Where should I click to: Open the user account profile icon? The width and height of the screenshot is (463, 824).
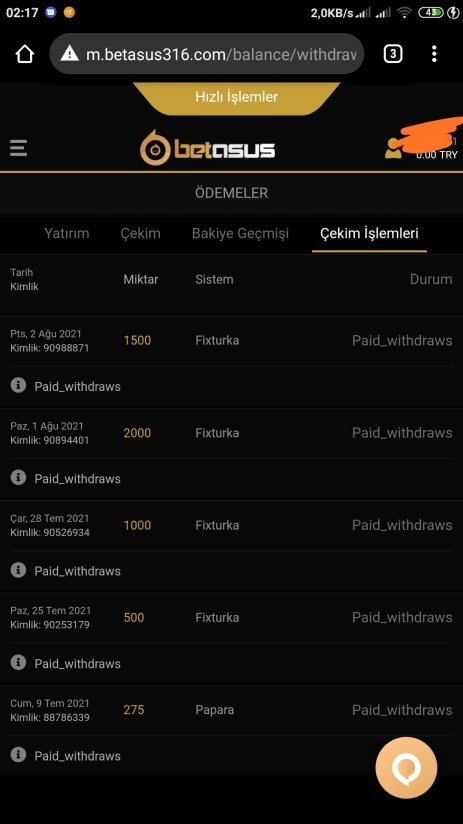tap(393, 148)
